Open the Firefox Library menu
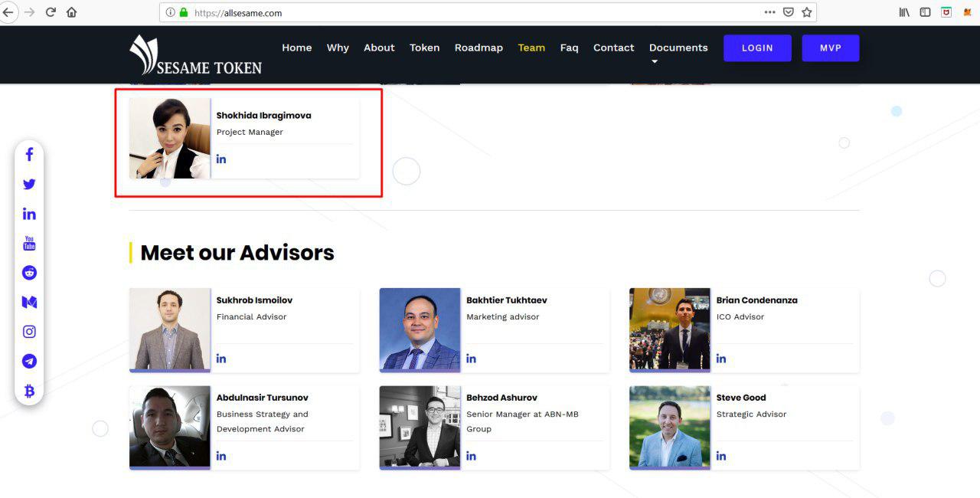980x498 pixels. (x=904, y=12)
